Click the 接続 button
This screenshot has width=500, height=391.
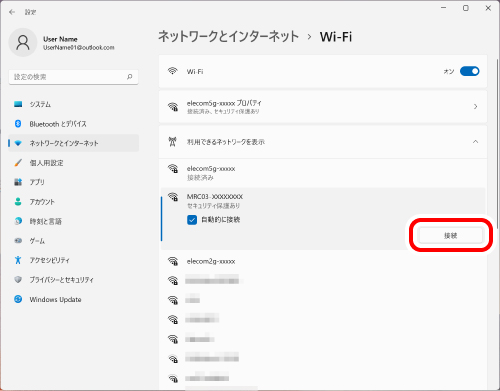pyautogui.click(x=450, y=236)
